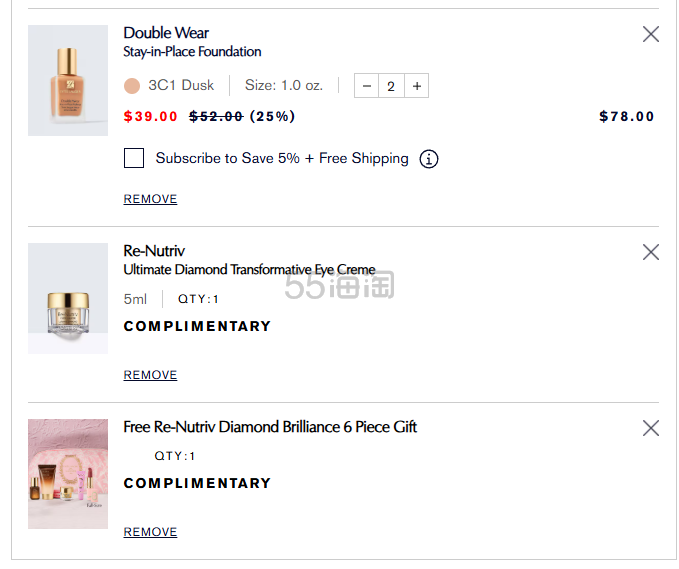This screenshot has height=569, width=679.
Task: Remove Double Wear foundation via REMOVE link
Action: (150, 199)
